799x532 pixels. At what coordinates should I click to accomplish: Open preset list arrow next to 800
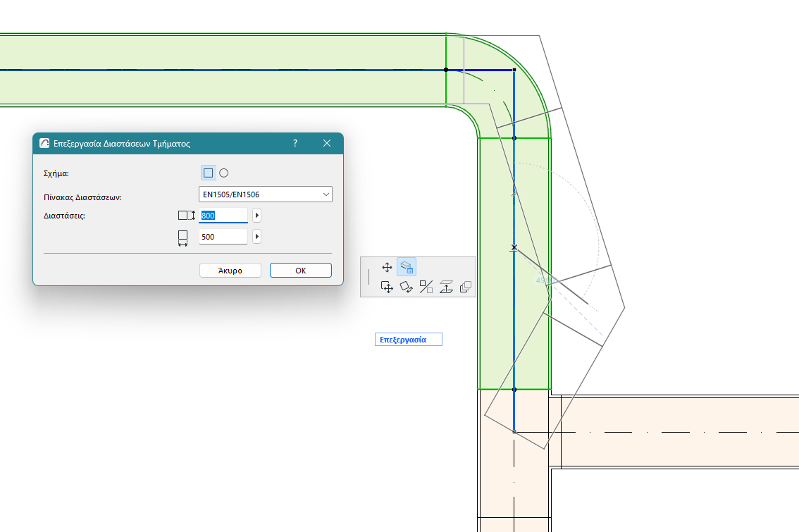(x=256, y=216)
